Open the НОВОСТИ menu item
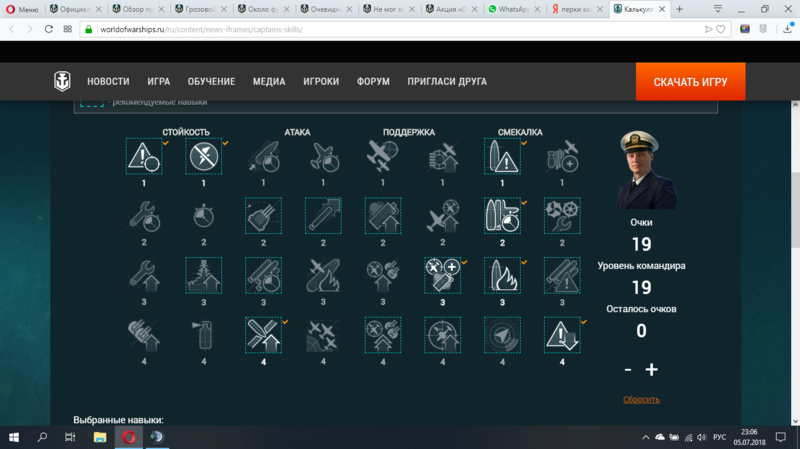The height and width of the screenshot is (449, 800). 108,82
